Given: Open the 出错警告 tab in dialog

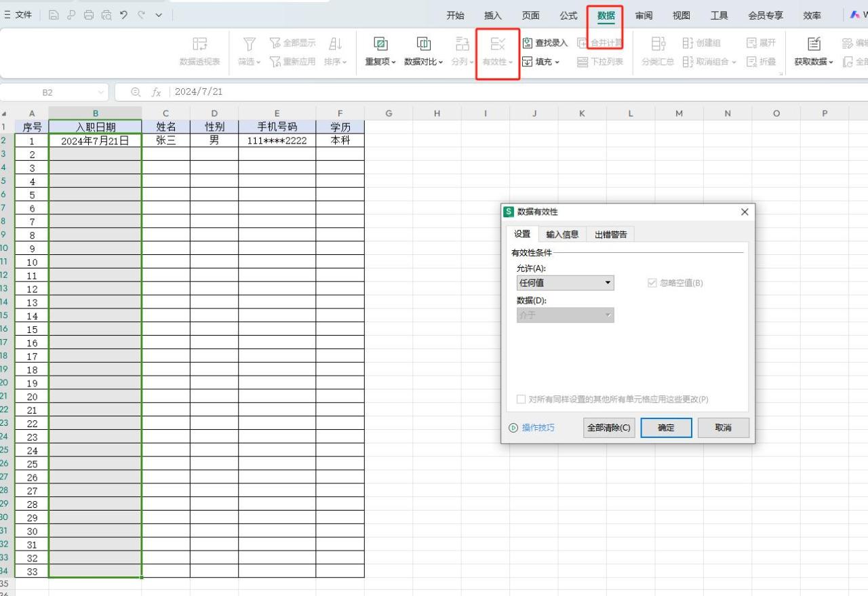Looking at the screenshot, I should [611, 235].
